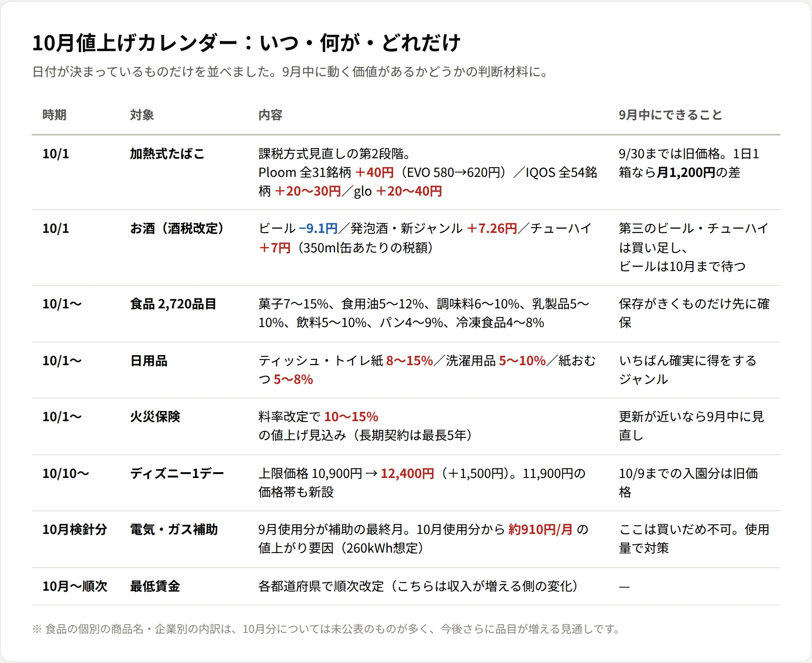Click the 10/10〜 date cell
Screen dimensions: 812x663
[x=66, y=474]
